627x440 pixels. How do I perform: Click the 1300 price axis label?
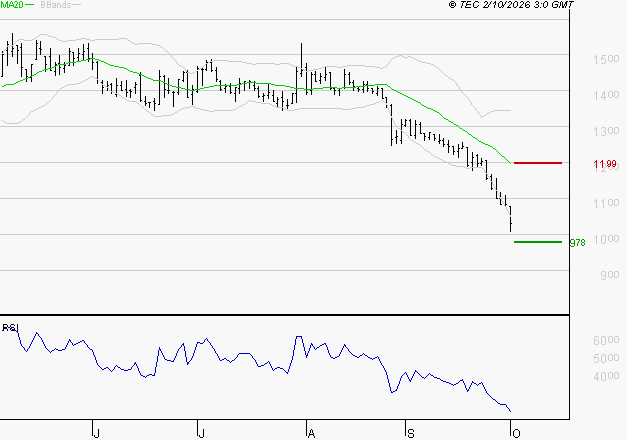click(606, 131)
